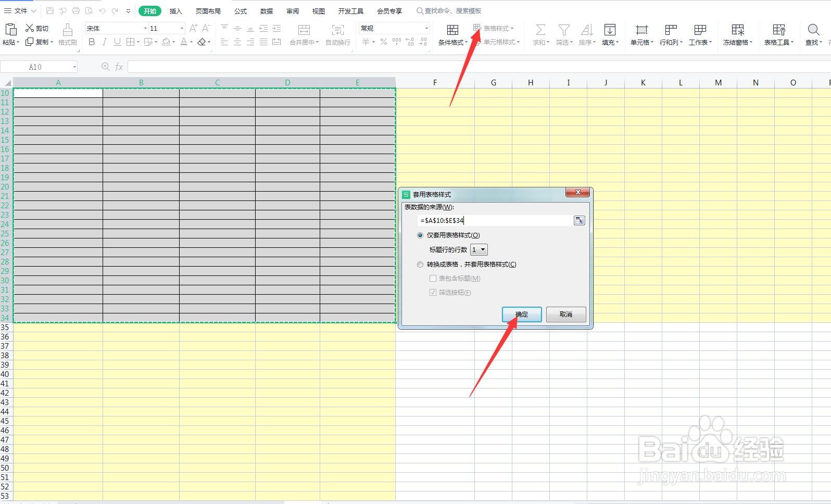
Task: Click the Table Tools (表格工具) icon
Action: (779, 30)
